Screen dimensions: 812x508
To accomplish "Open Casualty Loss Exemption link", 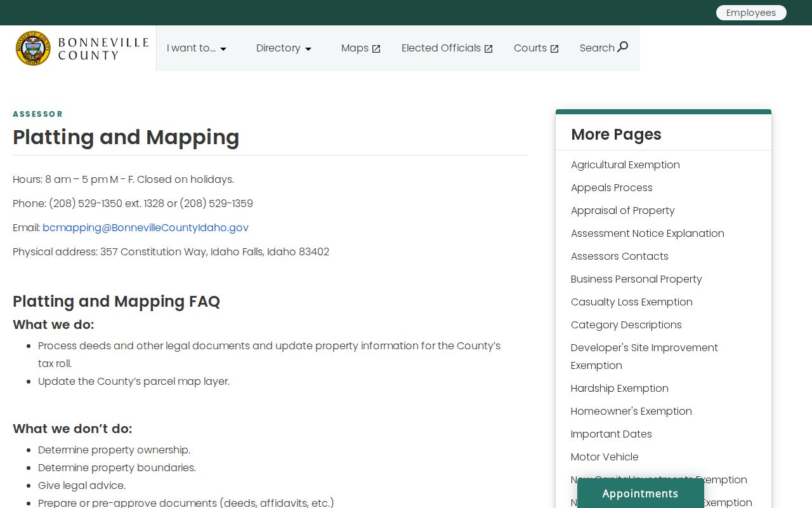I will point(631,302).
